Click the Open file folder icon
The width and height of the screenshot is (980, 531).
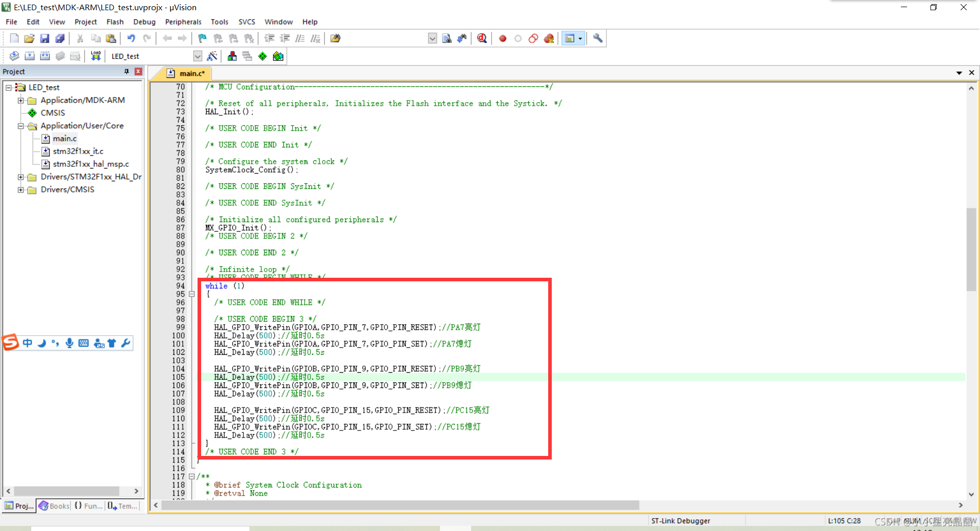click(x=29, y=38)
